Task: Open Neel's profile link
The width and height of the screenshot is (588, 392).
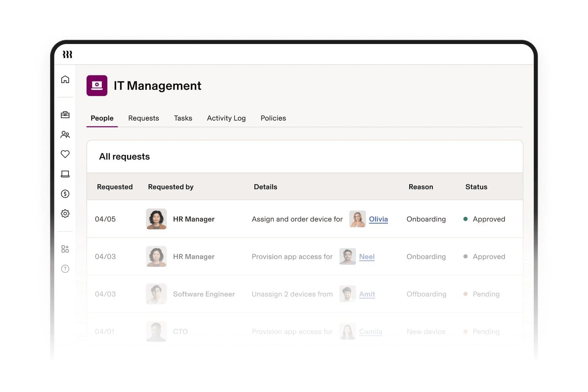Action: click(367, 257)
